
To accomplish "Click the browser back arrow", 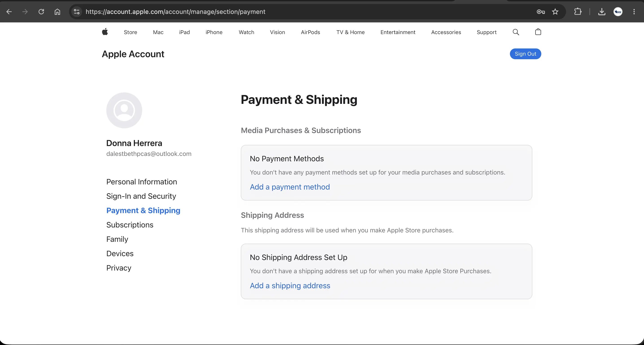I will coord(9,12).
